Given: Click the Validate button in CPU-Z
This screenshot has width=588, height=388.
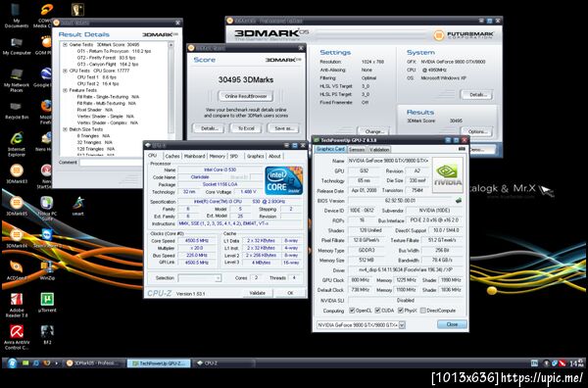Looking at the screenshot, I should [257, 293].
